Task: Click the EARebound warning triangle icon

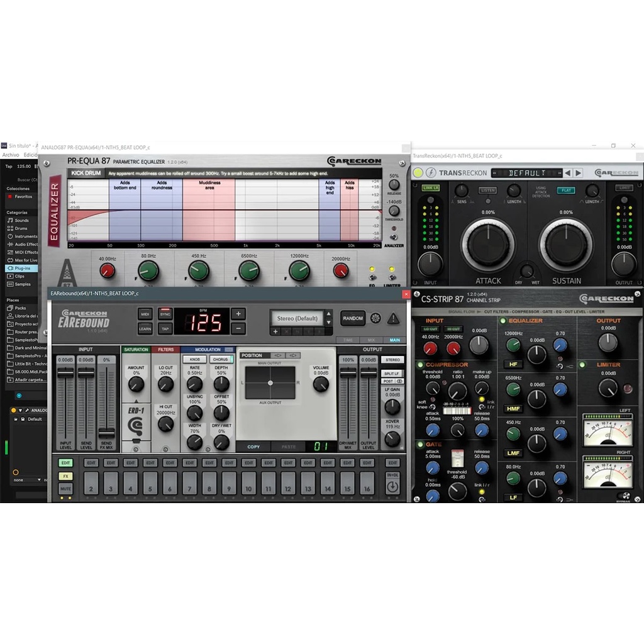Action: click(393, 318)
